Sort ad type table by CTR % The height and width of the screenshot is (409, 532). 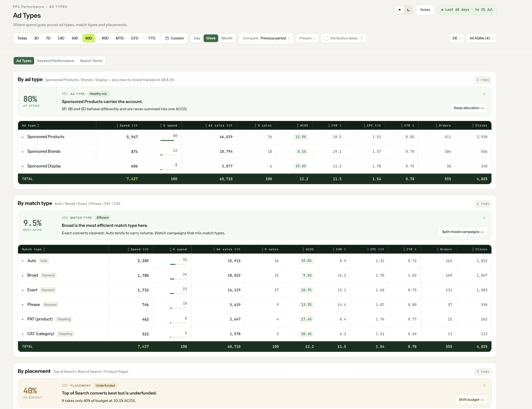pos(407,126)
